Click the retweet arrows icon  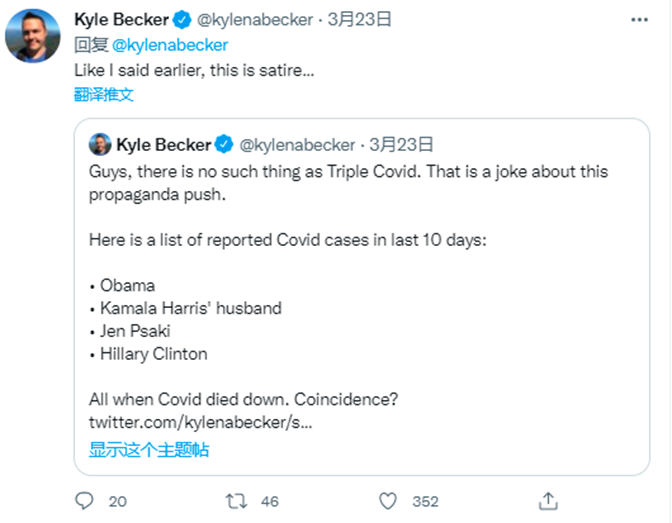236,500
